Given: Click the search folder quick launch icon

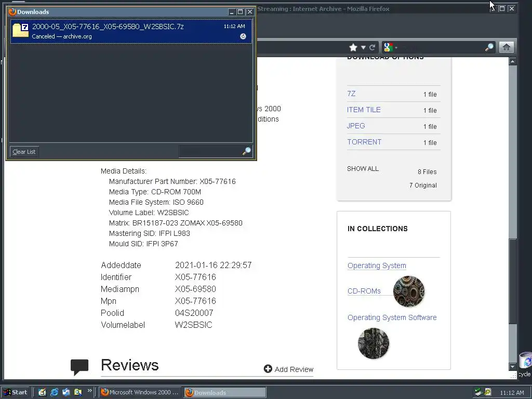Looking at the screenshot, I should coord(78,392).
